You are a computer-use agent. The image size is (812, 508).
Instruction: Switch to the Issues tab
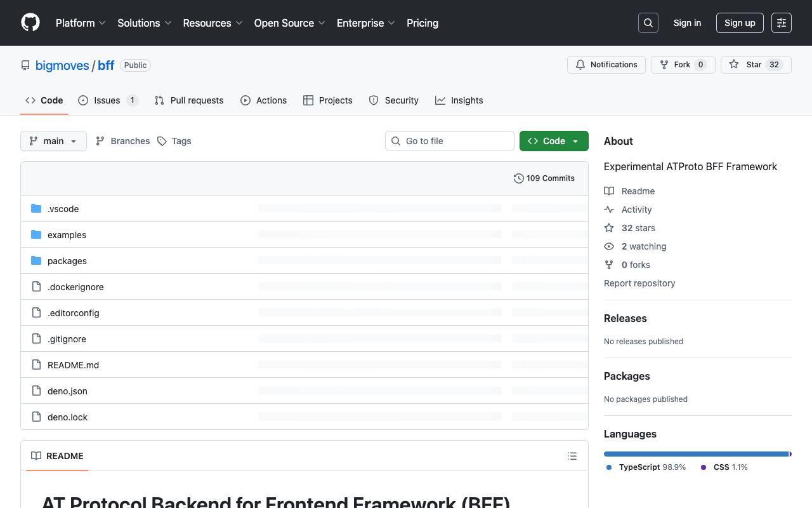click(107, 100)
